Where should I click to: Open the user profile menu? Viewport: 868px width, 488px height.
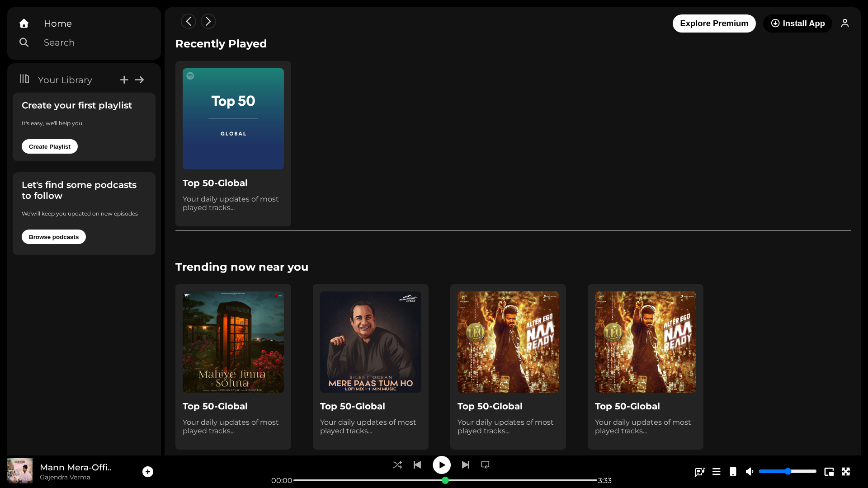point(845,23)
